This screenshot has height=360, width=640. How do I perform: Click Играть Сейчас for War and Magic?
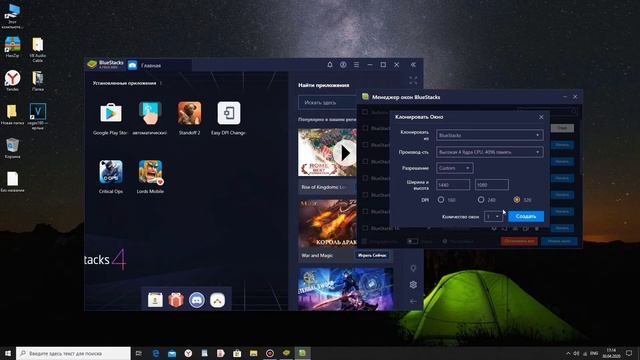(x=372, y=255)
